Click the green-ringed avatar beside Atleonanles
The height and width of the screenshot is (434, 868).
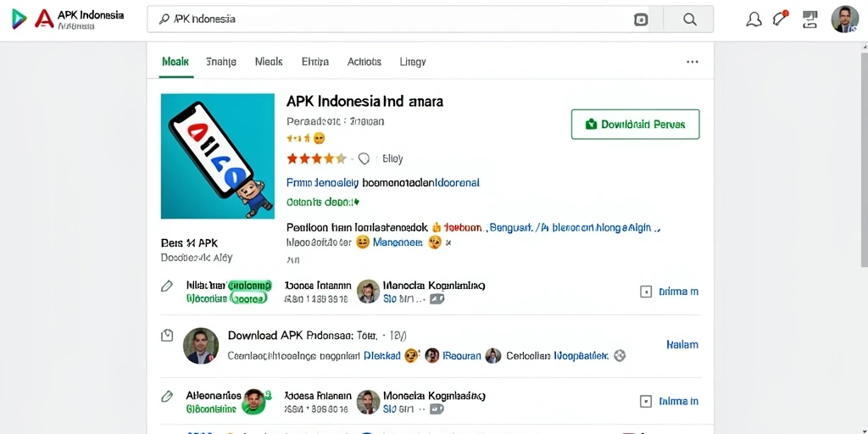coord(254,401)
